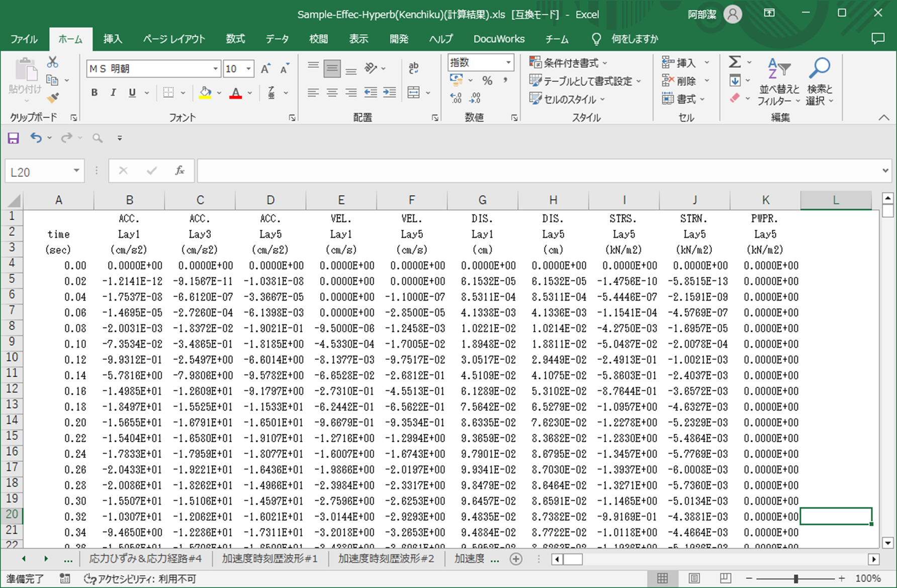
Task: Click 並べ替えとフィルター button
Action: tap(778, 81)
